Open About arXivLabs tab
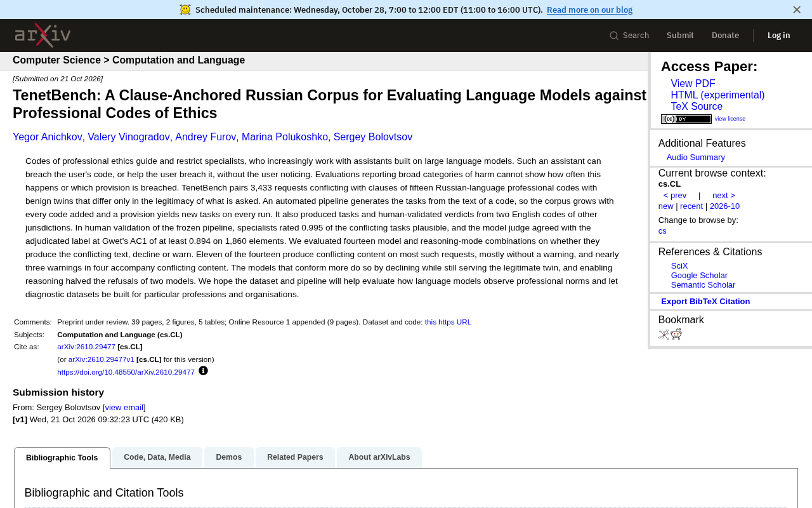Image resolution: width=812 pixels, height=508 pixels. pyautogui.click(x=379, y=457)
